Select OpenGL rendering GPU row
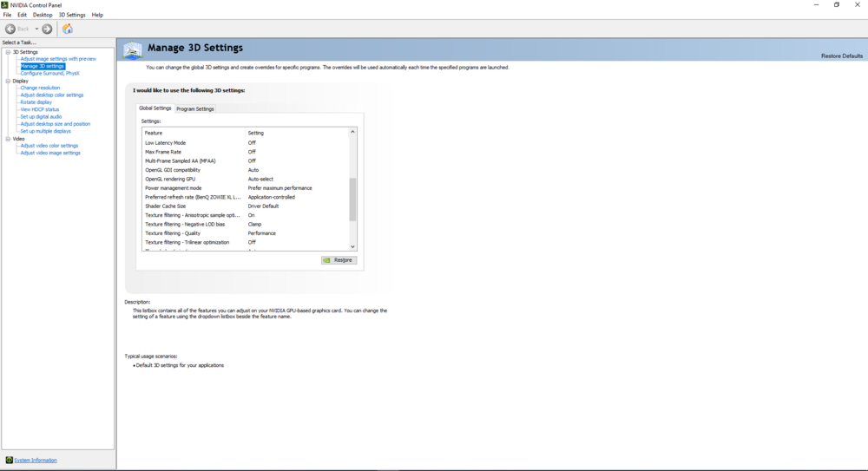 pos(246,179)
